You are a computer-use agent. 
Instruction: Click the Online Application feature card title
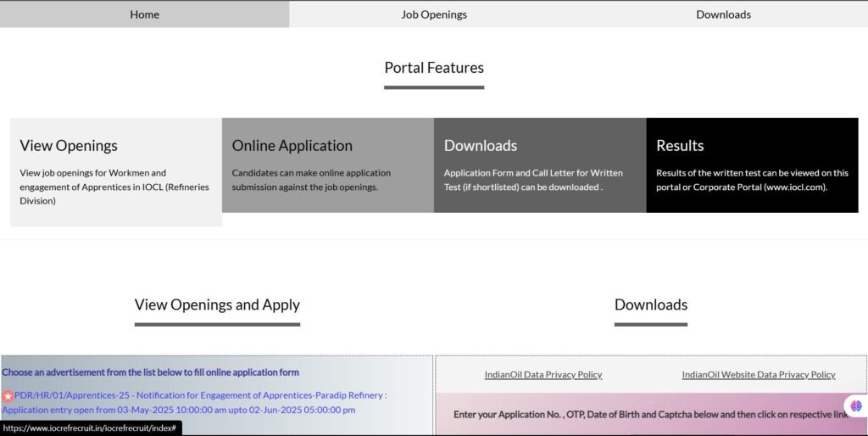click(x=292, y=146)
